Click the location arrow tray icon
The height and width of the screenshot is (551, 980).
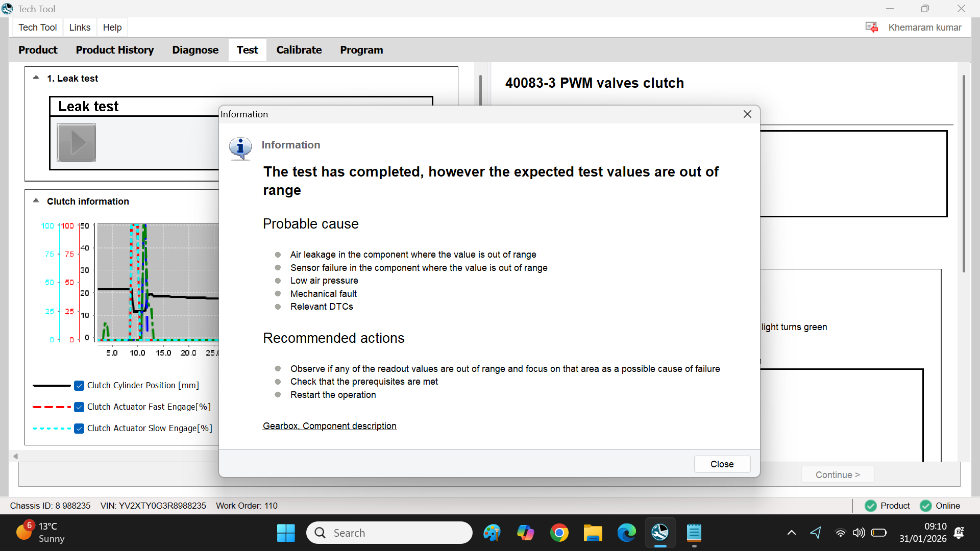tap(816, 533)
